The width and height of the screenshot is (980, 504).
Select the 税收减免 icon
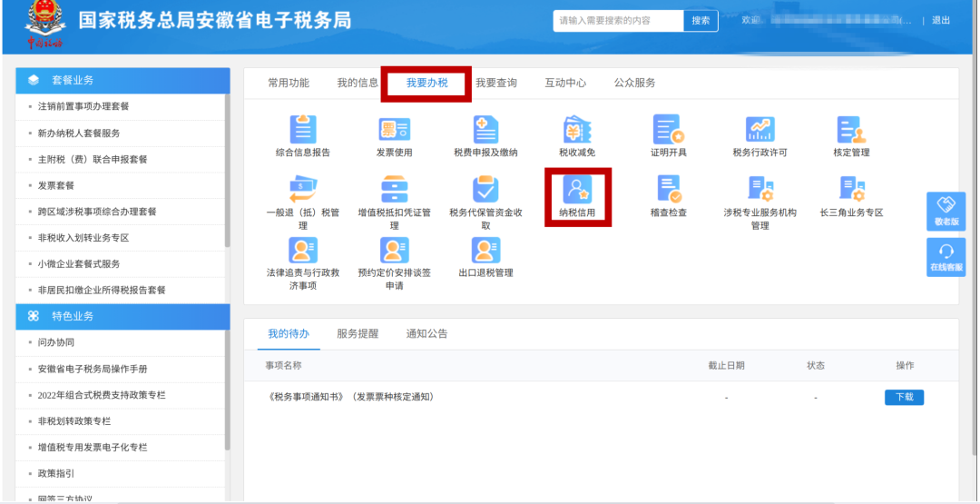point(577,130)
